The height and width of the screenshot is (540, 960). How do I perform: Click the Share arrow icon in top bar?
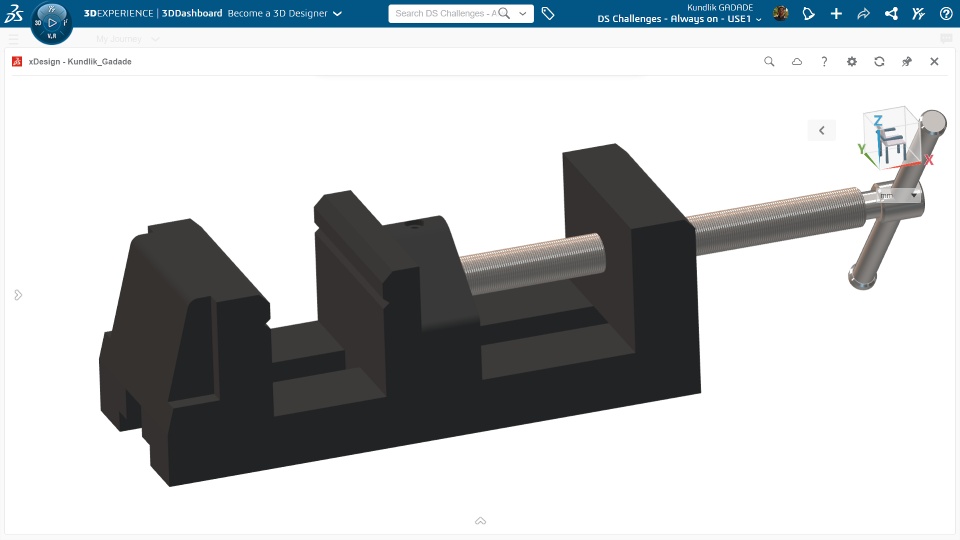pyautogui.click(x=863, y=13)
